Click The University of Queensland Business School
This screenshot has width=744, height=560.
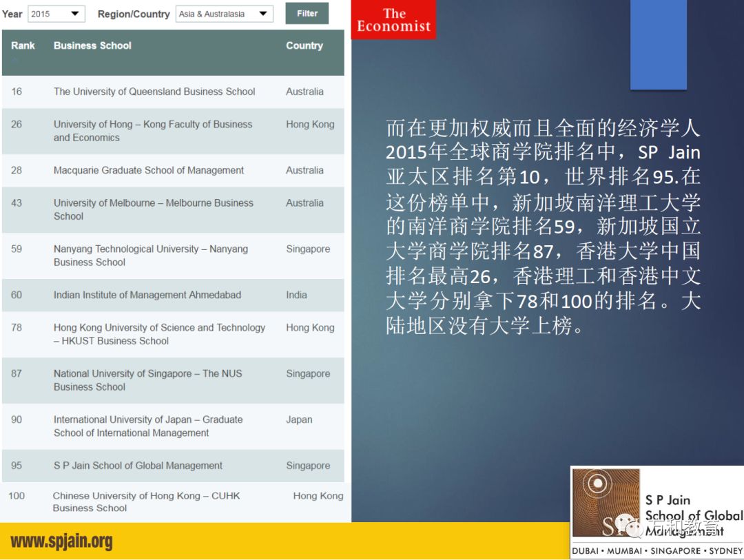pyautogui.click(x=154, y=92)
